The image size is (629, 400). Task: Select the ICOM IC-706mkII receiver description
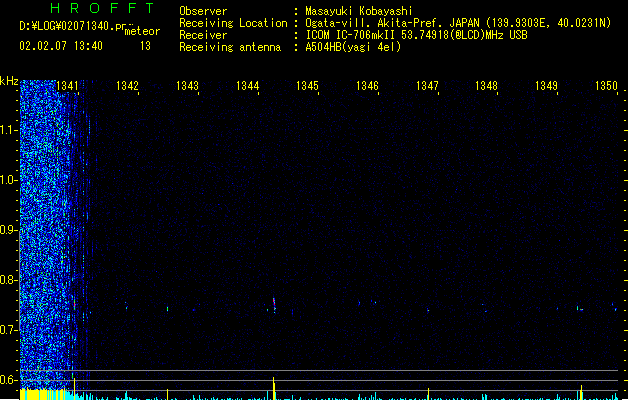click(x=416, y=35)
